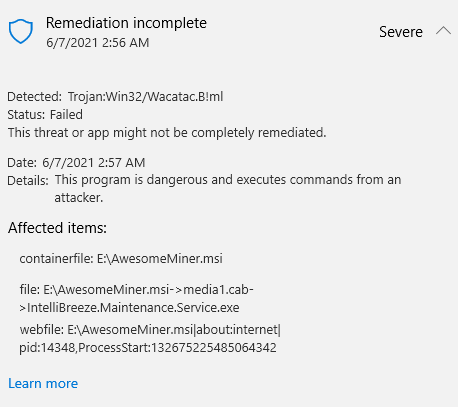
Task: Click the Remediation incomplete heading
Action: pyautogui.click(x=126, y=23)
